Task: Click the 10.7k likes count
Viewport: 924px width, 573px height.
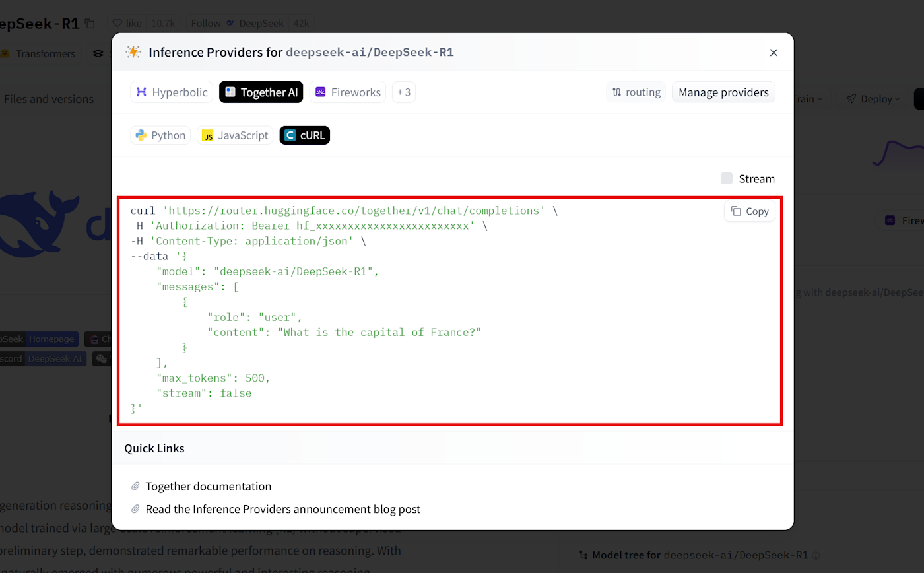Action: (x=163, y=24)
